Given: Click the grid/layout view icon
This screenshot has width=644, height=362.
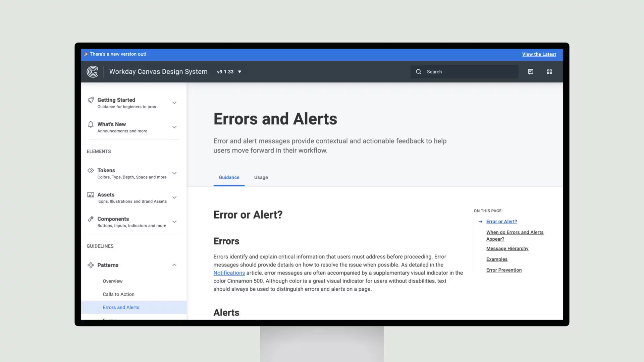Looking at the screenshot, I should [x=549, y=71].
